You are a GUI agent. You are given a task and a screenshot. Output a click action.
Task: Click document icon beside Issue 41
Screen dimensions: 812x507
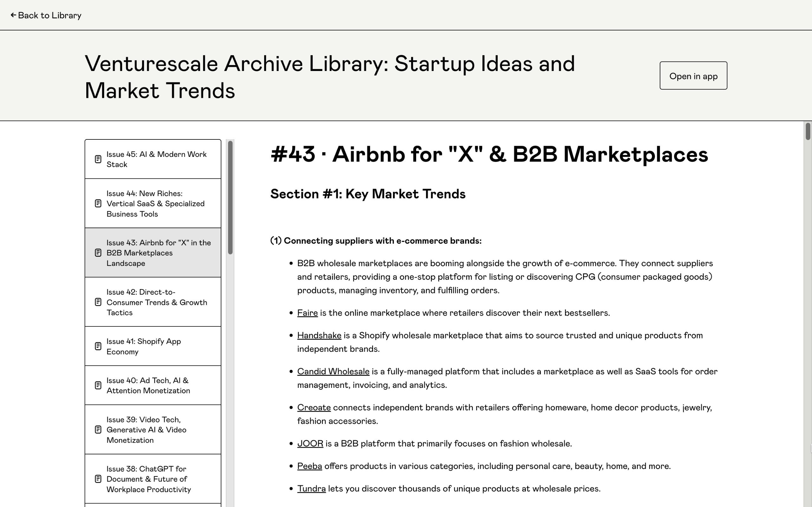[x=98, y=346]
